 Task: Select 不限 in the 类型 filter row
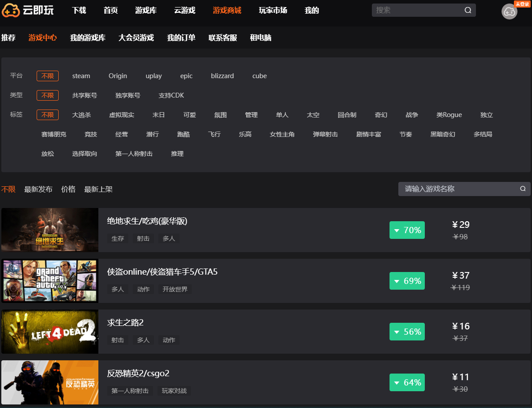point(48,95)
